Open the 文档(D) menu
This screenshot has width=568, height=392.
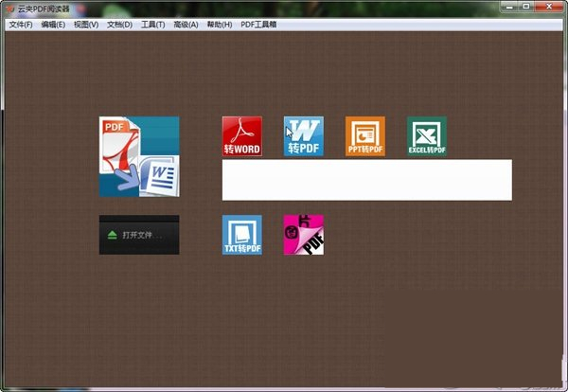point(119,25)
